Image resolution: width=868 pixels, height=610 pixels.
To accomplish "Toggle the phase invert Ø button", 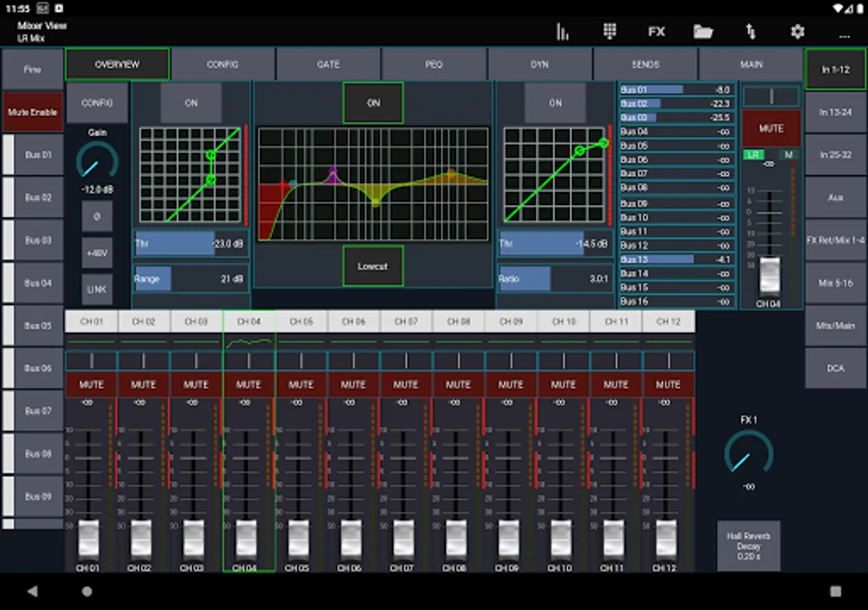I will pos(97,217).
